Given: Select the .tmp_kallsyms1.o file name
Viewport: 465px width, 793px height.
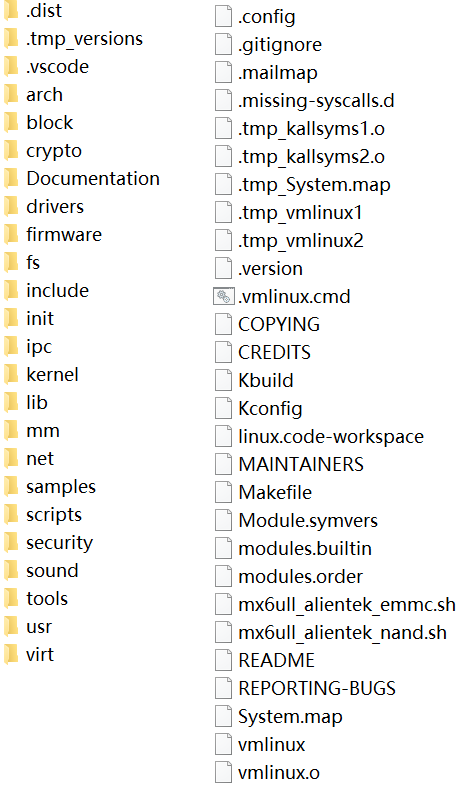Looking at the screenshot, I should pyautogui.click(x=312, y=129).
